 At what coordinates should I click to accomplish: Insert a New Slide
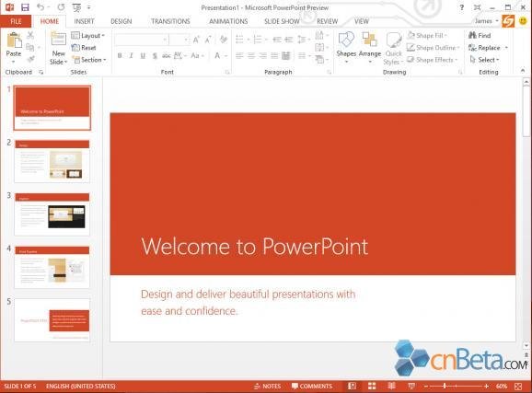pyautogui.click(x=58, y=48)
